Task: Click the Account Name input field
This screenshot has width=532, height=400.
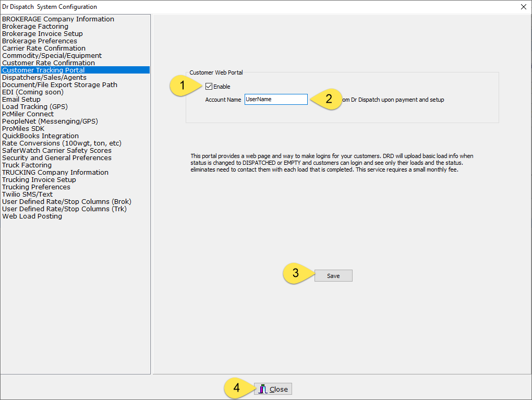Action: (x=276, y=100)
